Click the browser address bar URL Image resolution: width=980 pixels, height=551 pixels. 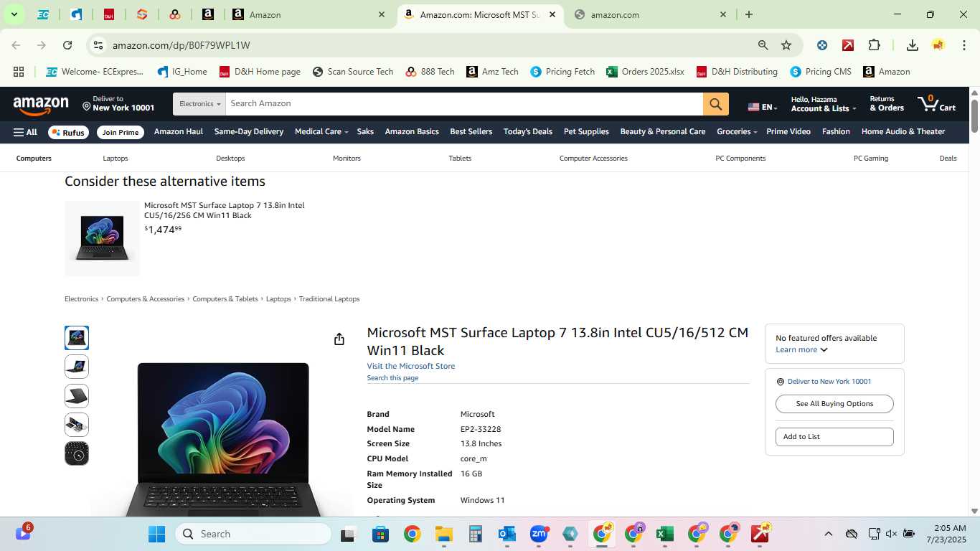[182, 45]
